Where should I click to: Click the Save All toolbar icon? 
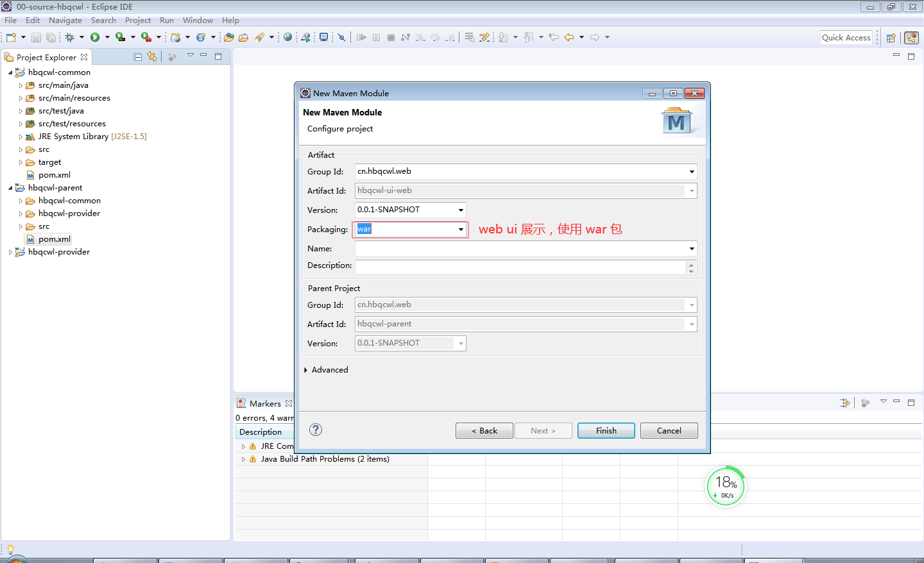[51, 37]
